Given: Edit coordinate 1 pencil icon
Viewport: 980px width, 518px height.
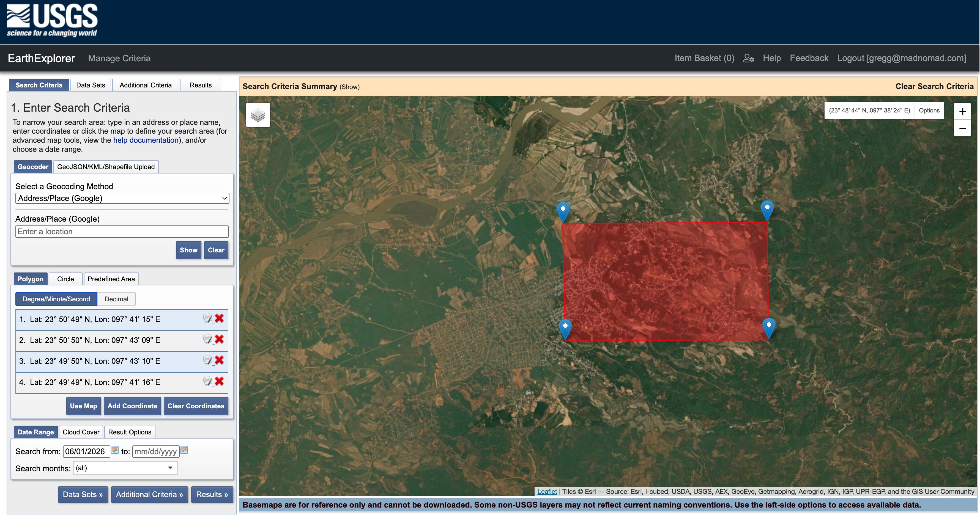Looking at the screenshot, I should [208, 318].
